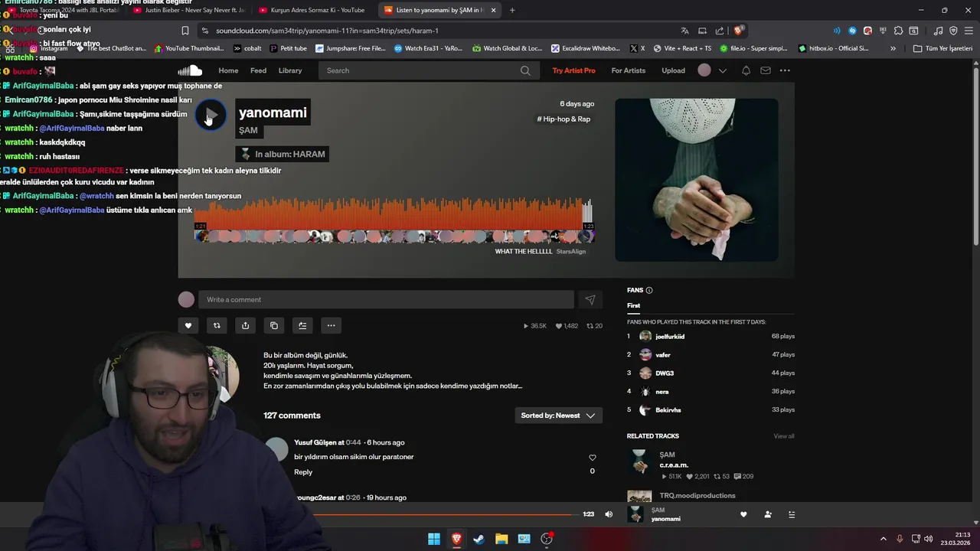Screen dimensions: 980x551
Task: Follow ŞAM from the player bar
Action: click(768, 514)
